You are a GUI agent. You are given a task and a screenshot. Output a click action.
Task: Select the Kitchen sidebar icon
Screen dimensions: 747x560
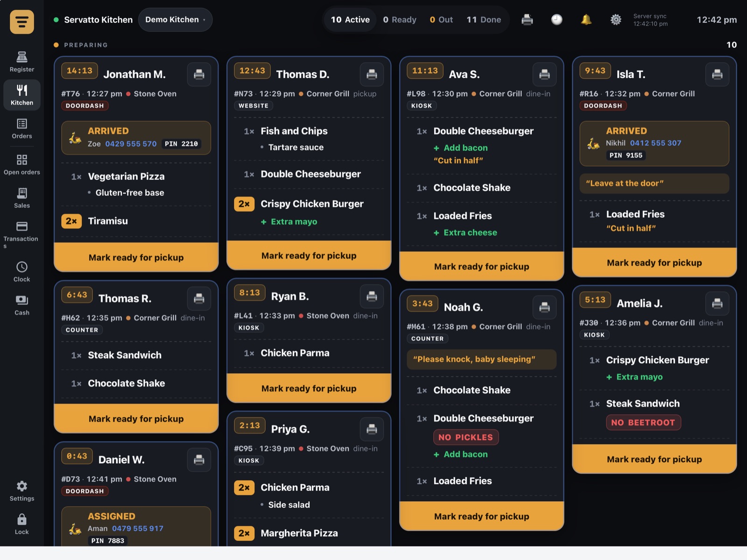pyautogui.click(x=22, y=95)
